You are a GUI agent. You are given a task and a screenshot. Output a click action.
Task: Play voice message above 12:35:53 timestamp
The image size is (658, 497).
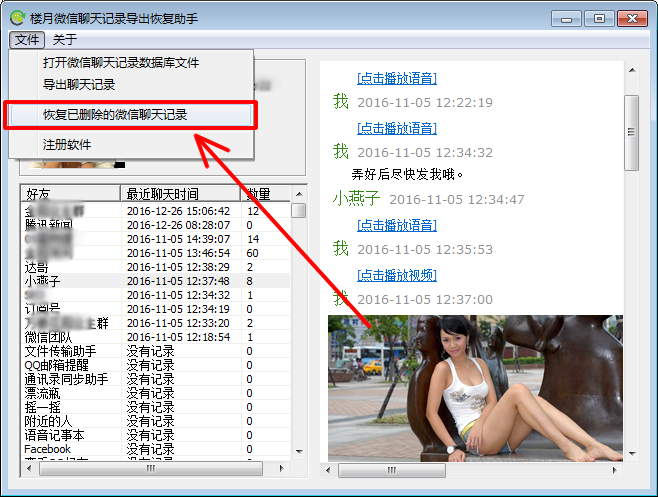397,225
